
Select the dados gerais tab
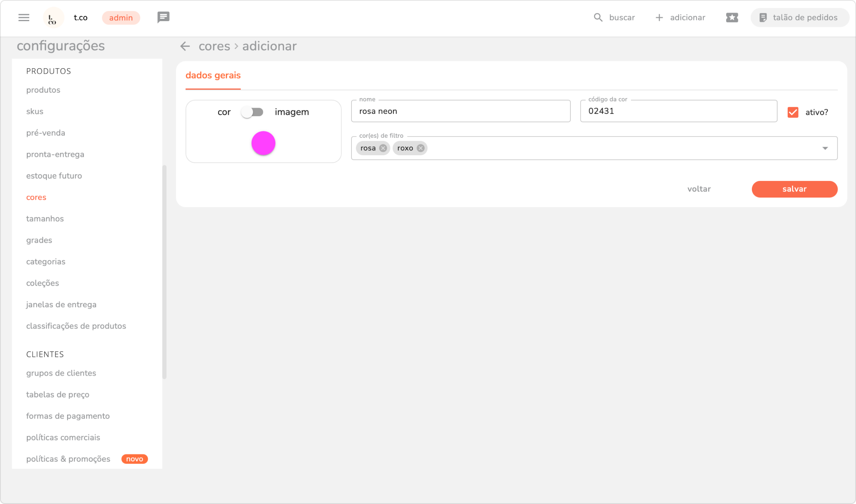[213, 76]
